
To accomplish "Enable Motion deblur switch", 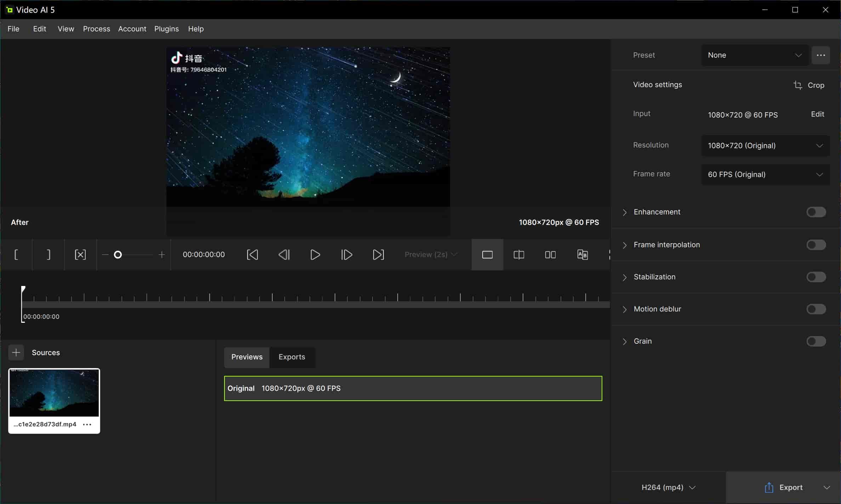I will point(816,309).
